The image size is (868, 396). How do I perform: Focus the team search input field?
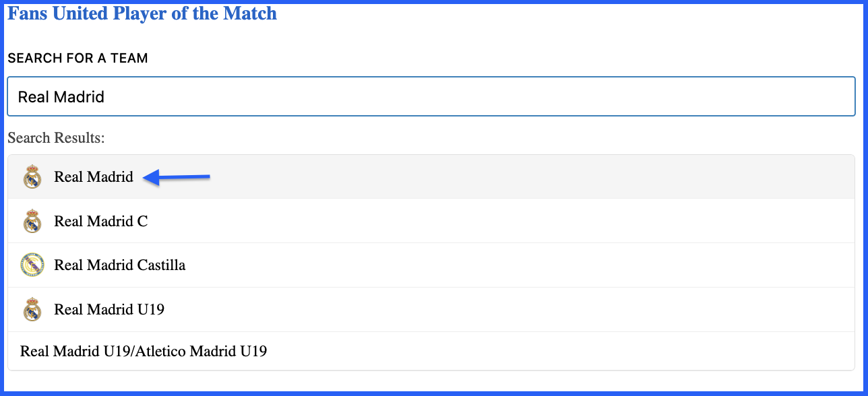[431, 97]
